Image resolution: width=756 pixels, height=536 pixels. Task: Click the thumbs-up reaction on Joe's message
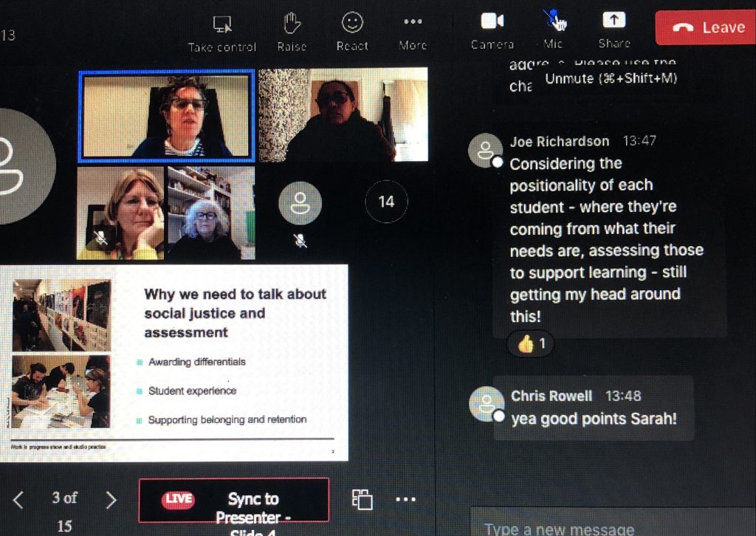(x=530, y=344)
